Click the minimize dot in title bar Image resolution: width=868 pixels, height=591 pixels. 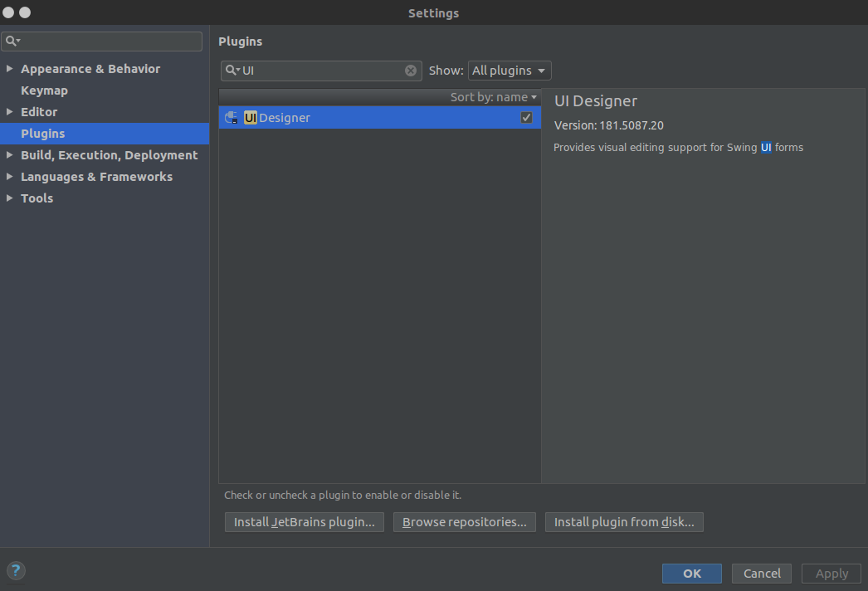27,12
